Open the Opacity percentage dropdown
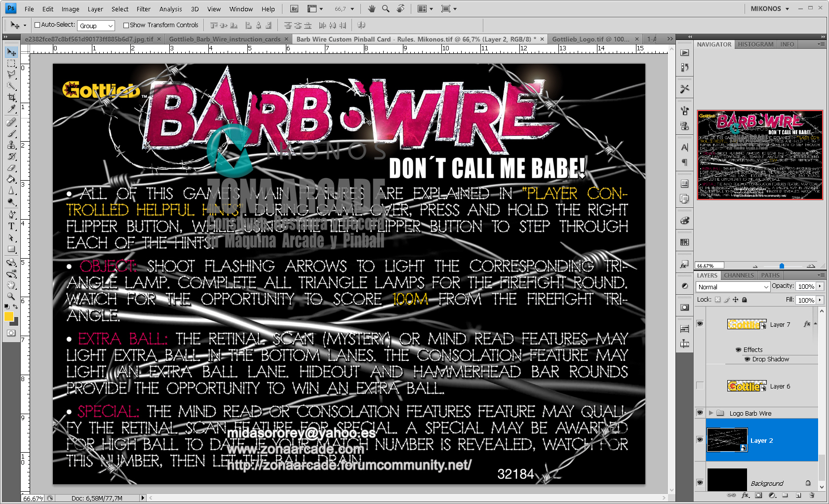 point(820,286)
